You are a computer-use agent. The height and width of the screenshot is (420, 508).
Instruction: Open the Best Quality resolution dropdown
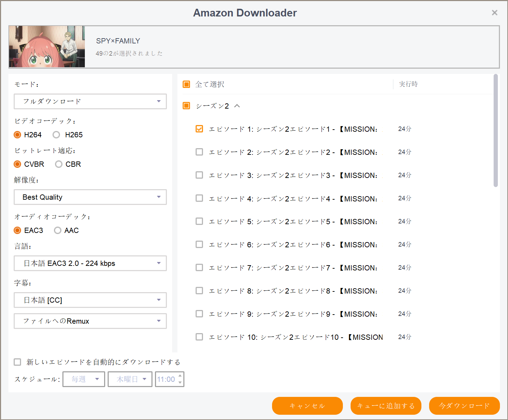click(90, 197)
